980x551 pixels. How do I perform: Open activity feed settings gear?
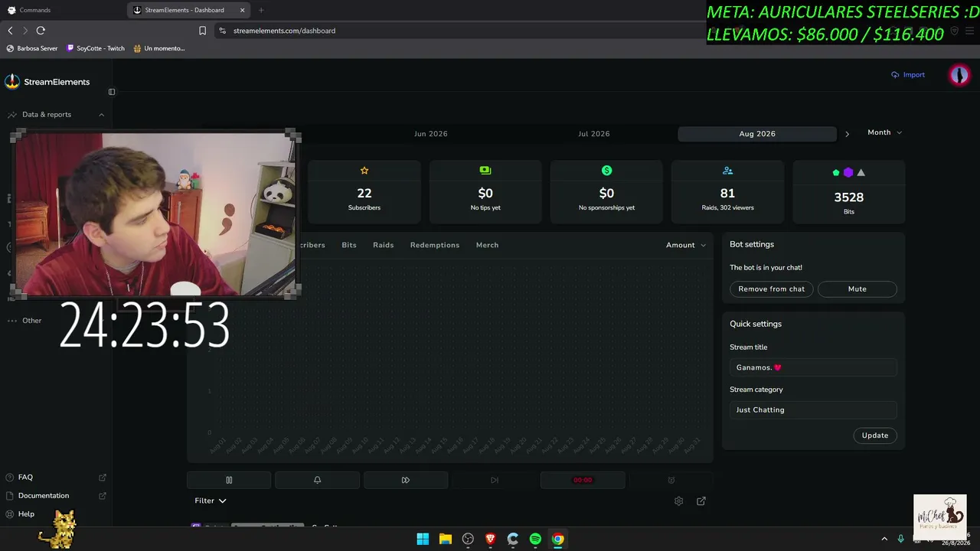[678, 501]
